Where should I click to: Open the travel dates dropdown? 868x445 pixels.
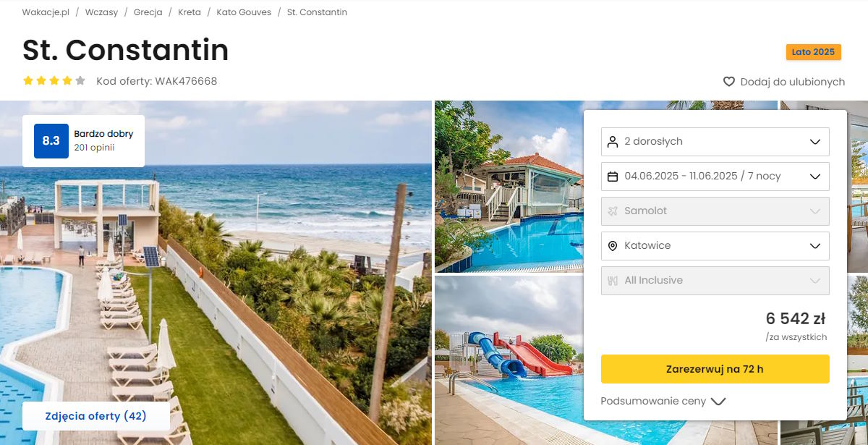(x=715, y=177)
